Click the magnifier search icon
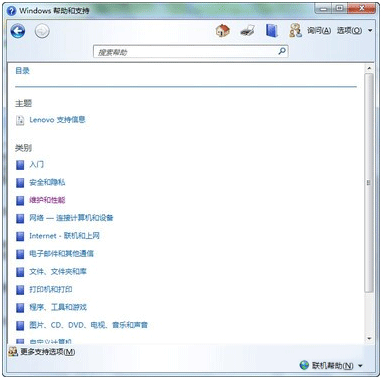 pyautogui.click(x=282, y=51)
